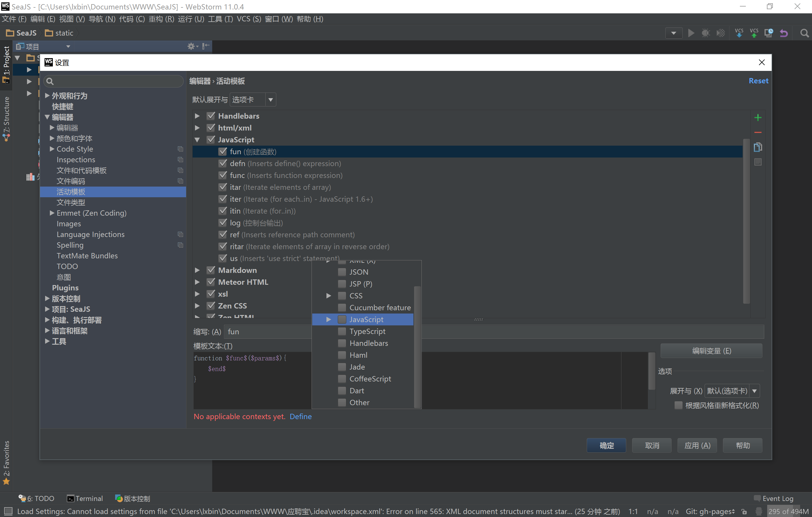Open the VCS (S) menu
Screen dimensions: 812x517
[249, 19]
